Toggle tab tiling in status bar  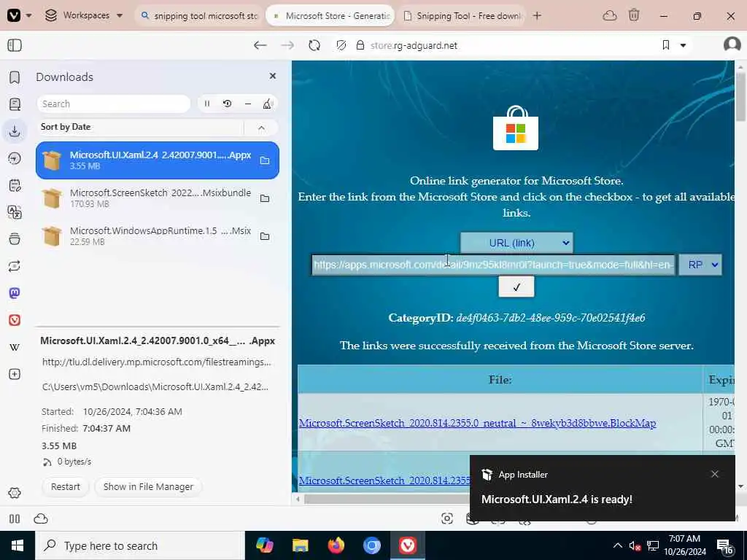pyautogui.click(x=15, y=518)
